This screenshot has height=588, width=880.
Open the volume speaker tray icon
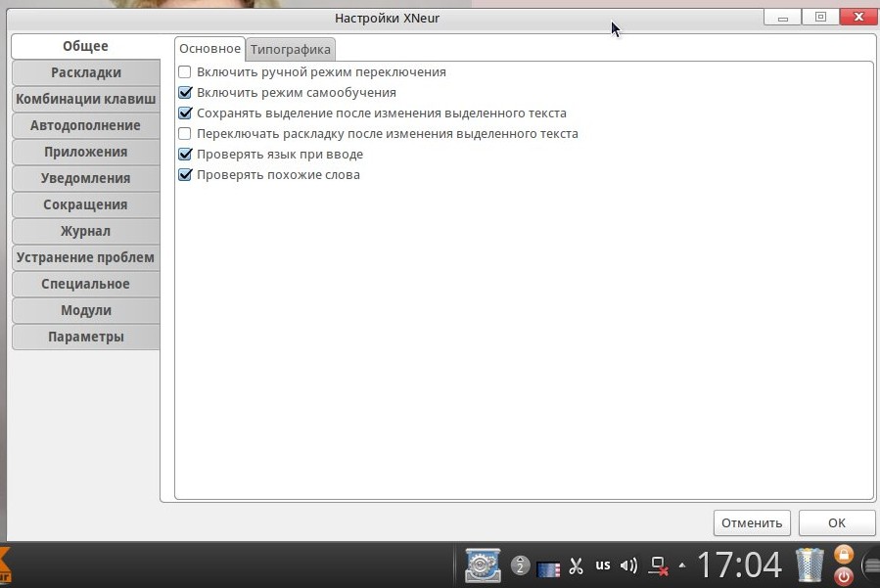coord(628,565)
